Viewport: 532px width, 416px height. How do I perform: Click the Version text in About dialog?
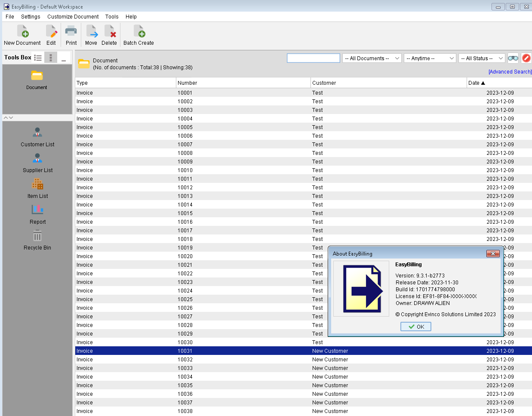click(x=420, y=276)
